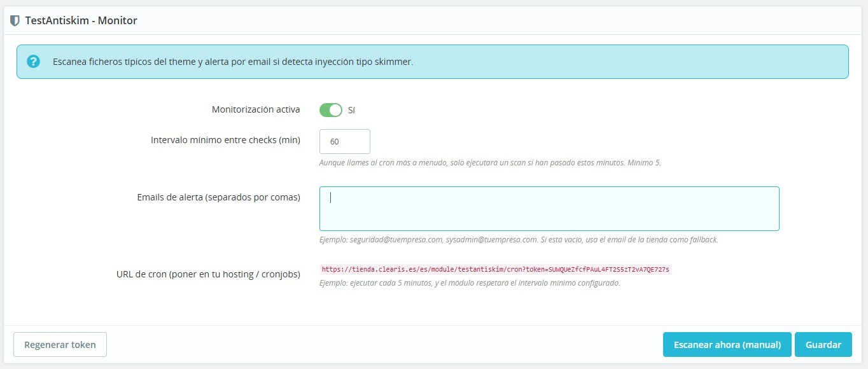The width and height of the screenshot is (868, 369).
Task: Disable the Monitorización activa switch
Action: 330,110
